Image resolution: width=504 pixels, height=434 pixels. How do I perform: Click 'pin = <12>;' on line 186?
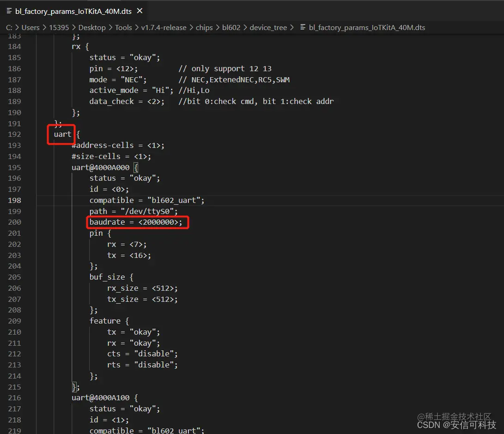click(x=114, y=69)
